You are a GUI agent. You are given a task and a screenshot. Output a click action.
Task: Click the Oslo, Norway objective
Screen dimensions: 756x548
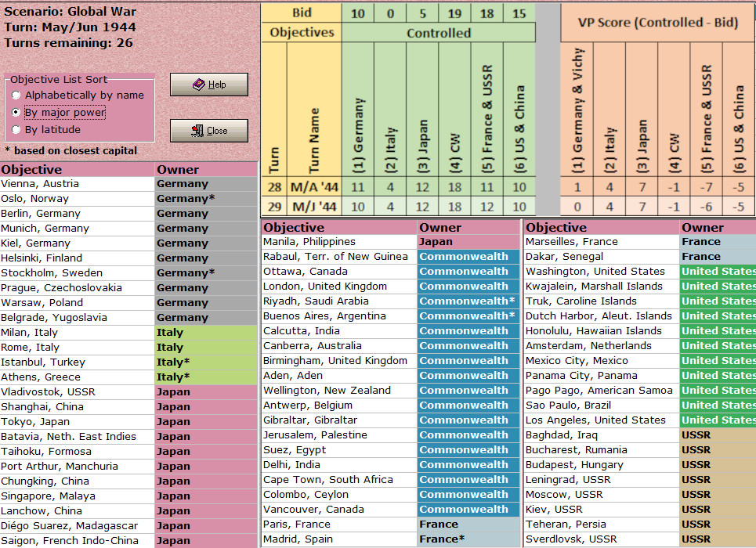[77, 199]
